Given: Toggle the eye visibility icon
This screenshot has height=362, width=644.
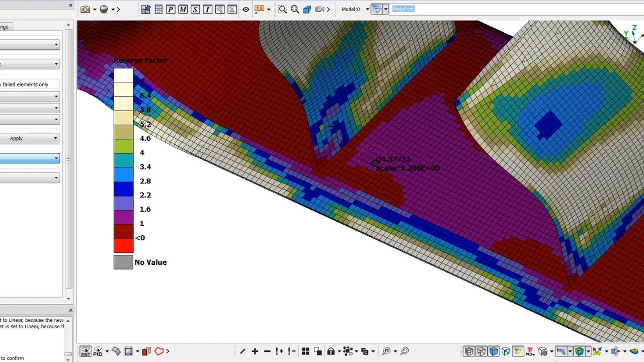Looking at the screenshot, I should click(246, 9).
